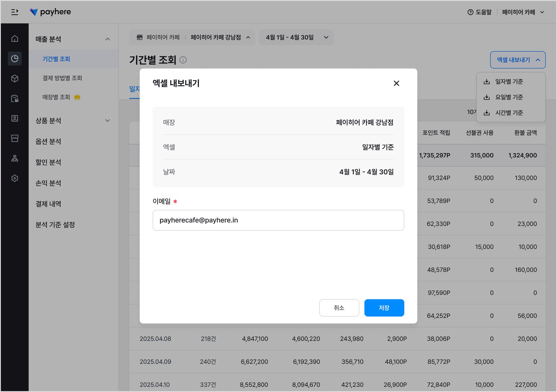The width and height of the screenshot is (557, 392).
Task: Open the 4월 1일 - 4월 30일 date dropdown
Action: click(x=296, y=37)
